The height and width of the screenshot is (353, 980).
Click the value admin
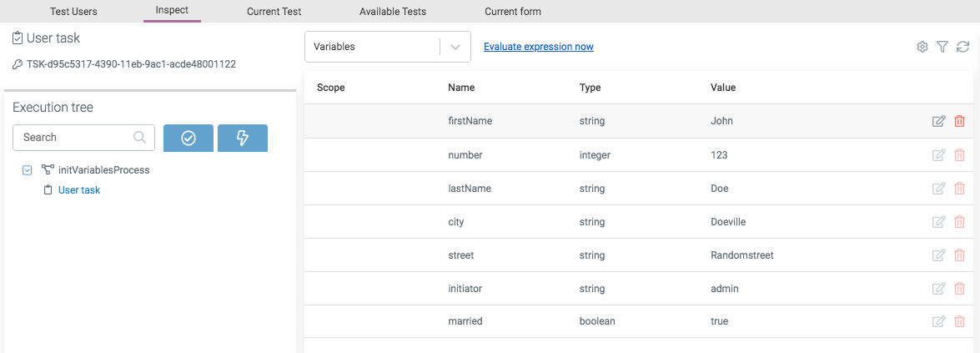[x=724, y=289]
